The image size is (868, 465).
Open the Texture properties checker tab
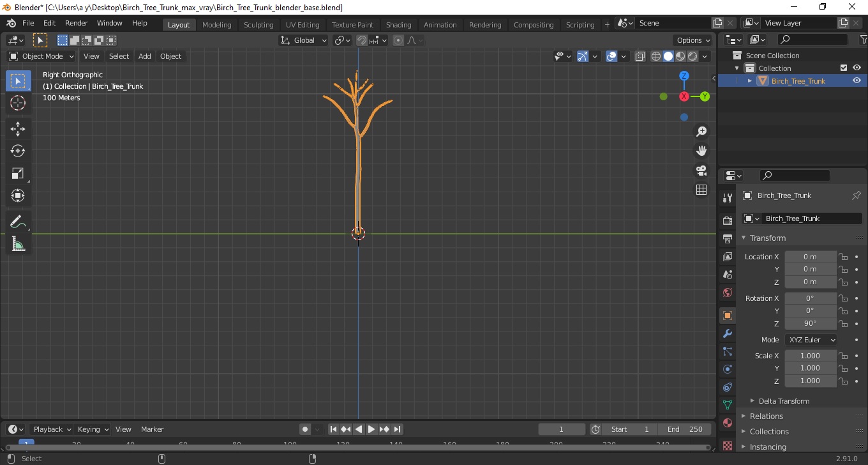(727, 445)
